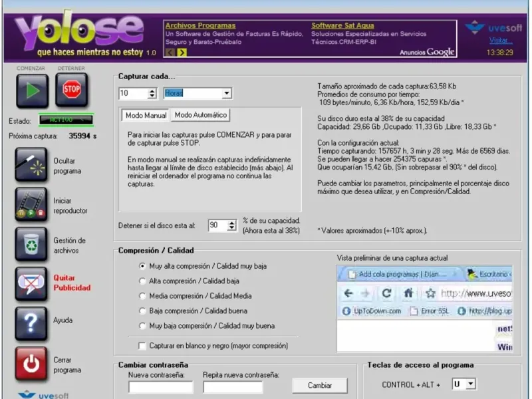Click the yolose logo

coord(80,31)
